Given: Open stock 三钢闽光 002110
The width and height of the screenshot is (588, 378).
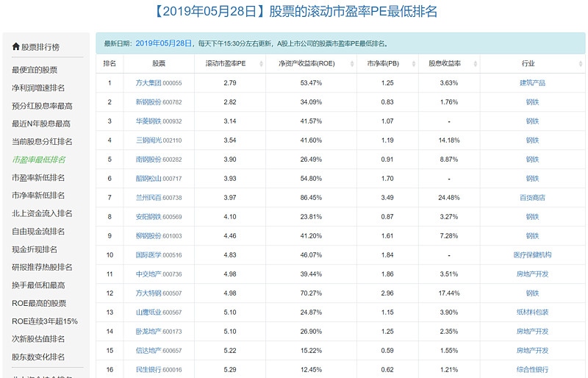Looking at the screenshot, I should (x=159, y=140).
